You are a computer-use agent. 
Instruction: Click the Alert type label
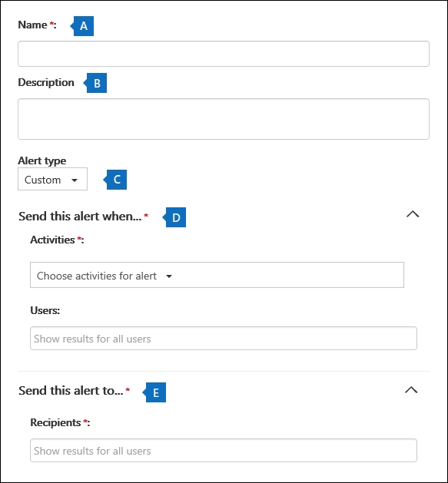pos(42,160)
